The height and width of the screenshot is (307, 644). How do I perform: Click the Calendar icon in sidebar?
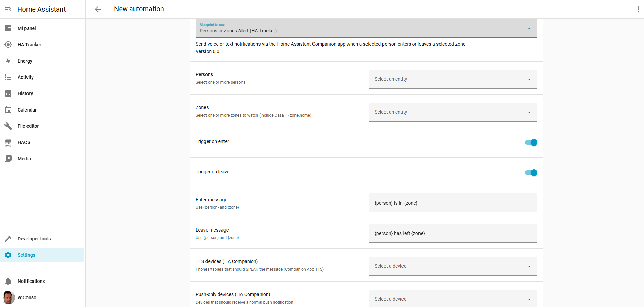pos(8,110)
